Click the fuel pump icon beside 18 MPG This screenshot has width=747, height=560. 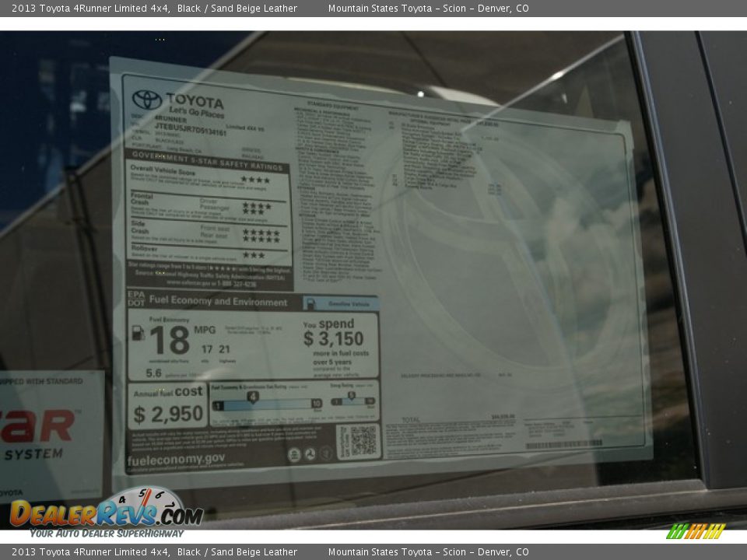click(139, 332)
